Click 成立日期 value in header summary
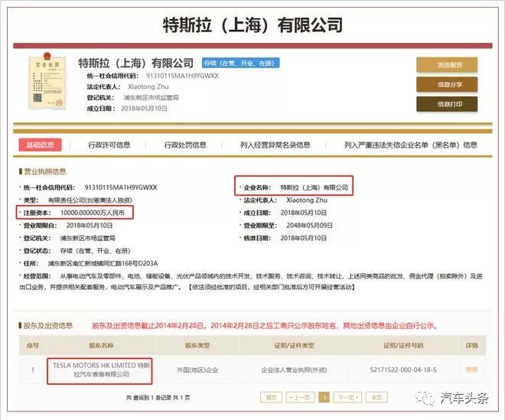The image size is (505, 420). click(144, 109)
